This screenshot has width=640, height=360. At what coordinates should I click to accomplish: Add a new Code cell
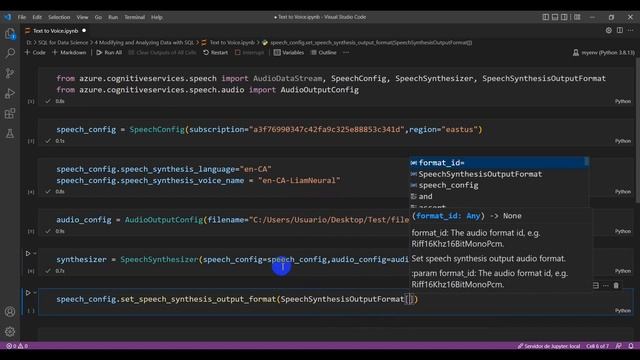point(35,53)
